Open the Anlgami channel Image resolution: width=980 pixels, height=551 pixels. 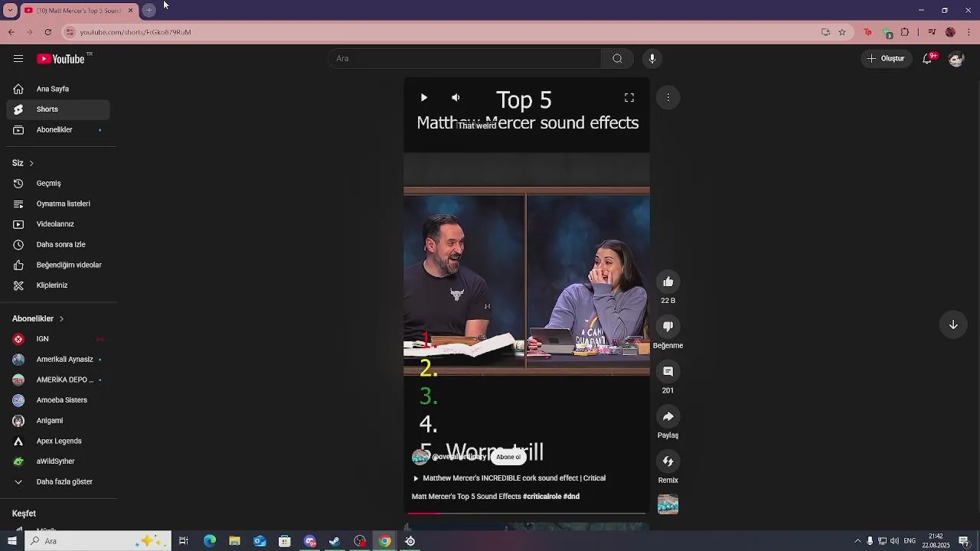pos(58,421)
